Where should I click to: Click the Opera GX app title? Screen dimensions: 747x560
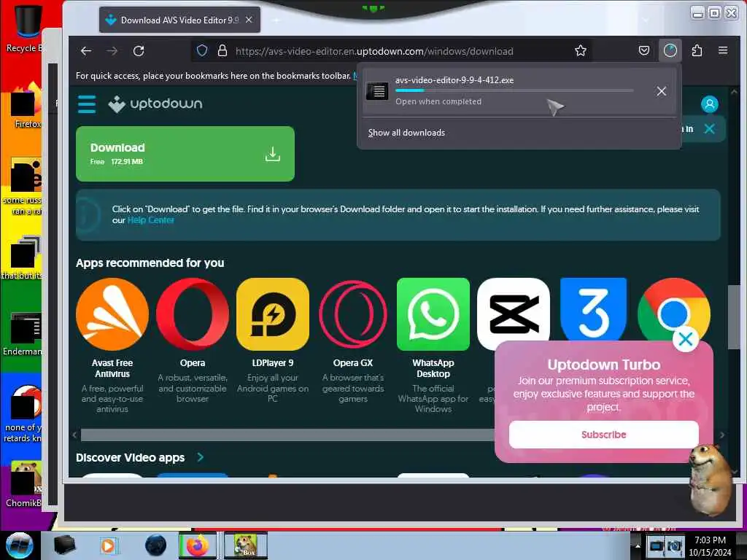353,363
